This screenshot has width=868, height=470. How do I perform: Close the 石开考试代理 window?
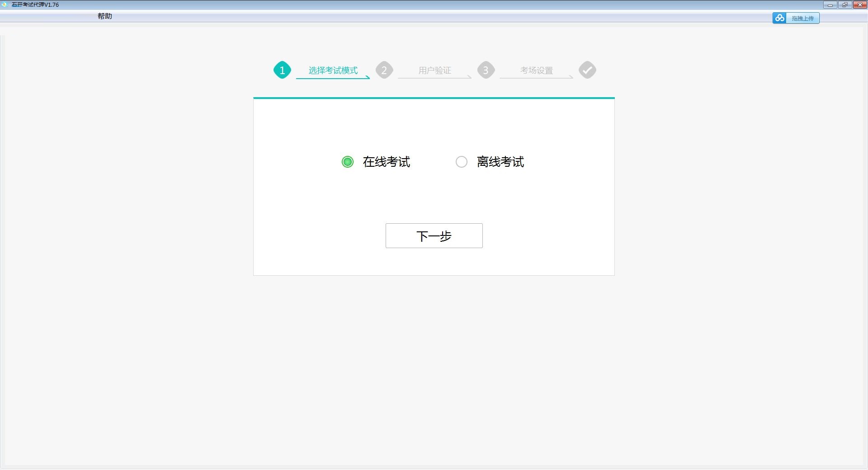pos(859,5)
